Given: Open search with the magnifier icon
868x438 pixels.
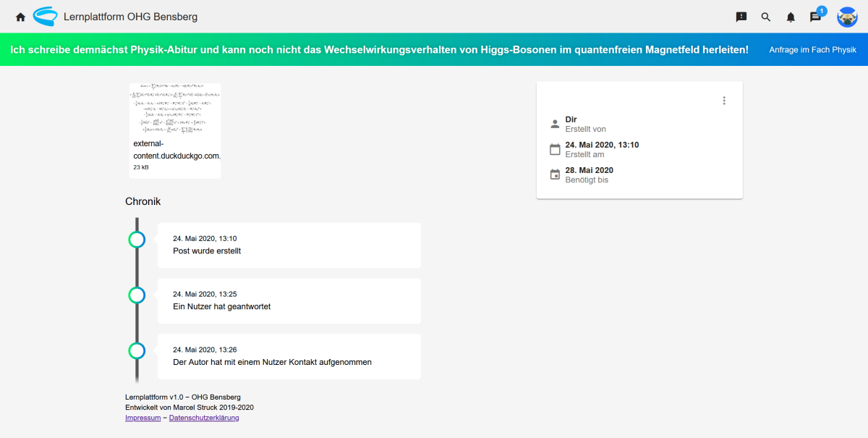Looking at the screenshot, I should [x=766, y=17].
